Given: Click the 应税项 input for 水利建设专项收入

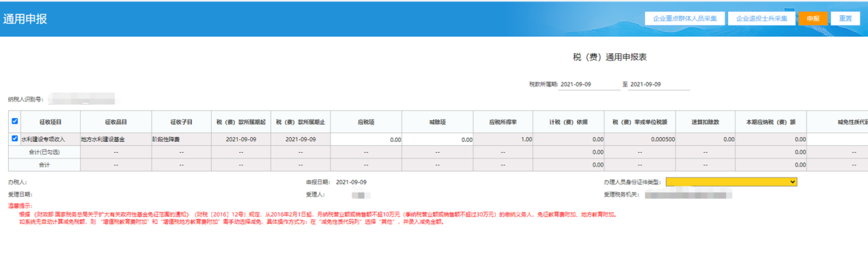Looking at the screenshot, I should (x=367, y=139).
